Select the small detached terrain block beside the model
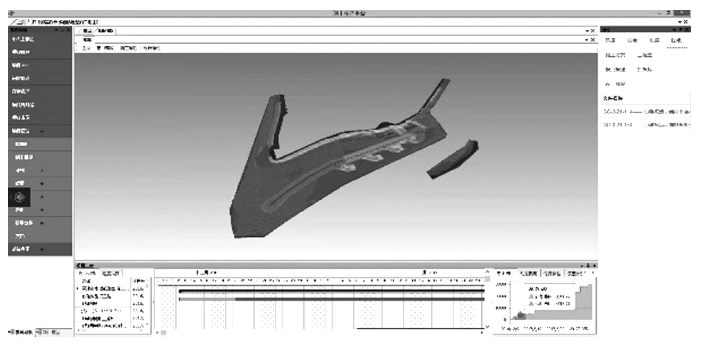 click(x=452, y=159)
